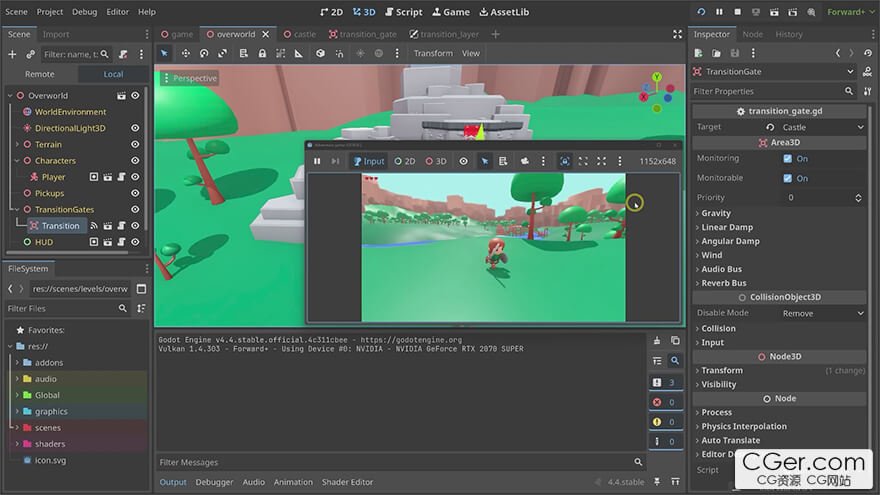Open the Import dock tab
Screen dimensions: 880x495
pos(56,34)
